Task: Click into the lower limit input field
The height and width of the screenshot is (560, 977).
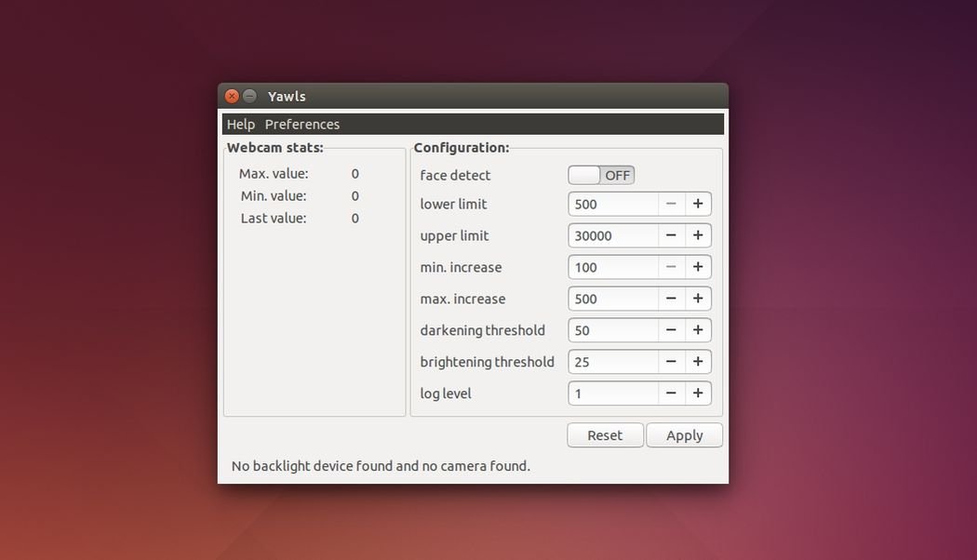Action: point(613,204)
